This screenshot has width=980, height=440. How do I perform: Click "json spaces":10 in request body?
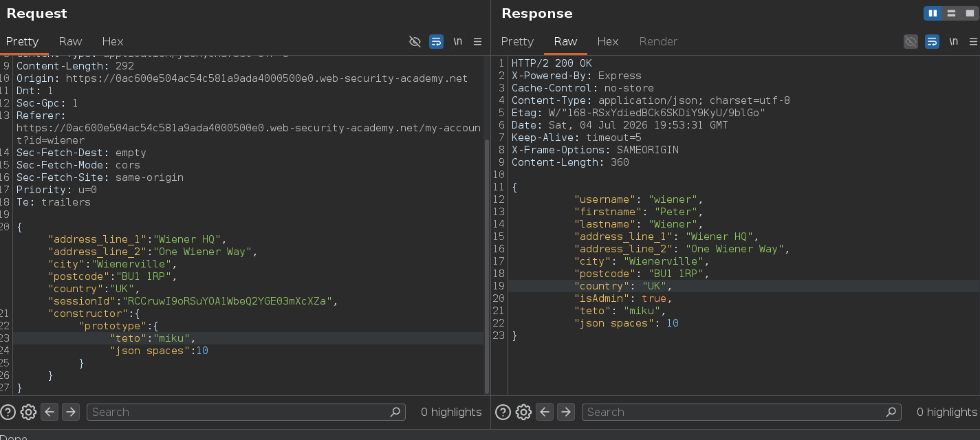(x=159, y=351)
